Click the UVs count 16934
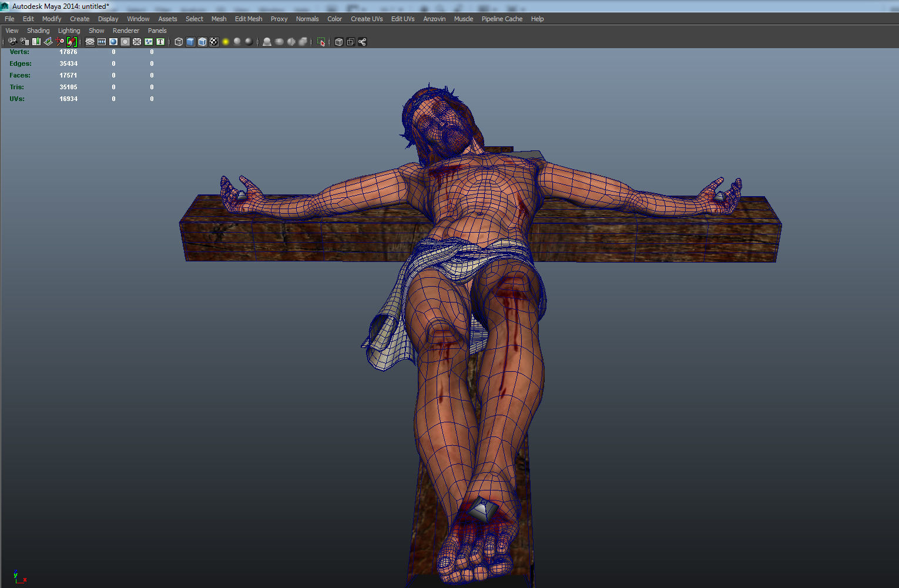The image size is (899, 588). [x=68, y=99]
